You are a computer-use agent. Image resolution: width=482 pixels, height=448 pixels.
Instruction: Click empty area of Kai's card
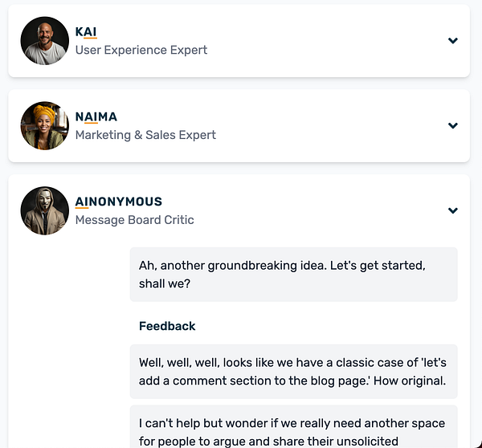coord(321,41)
